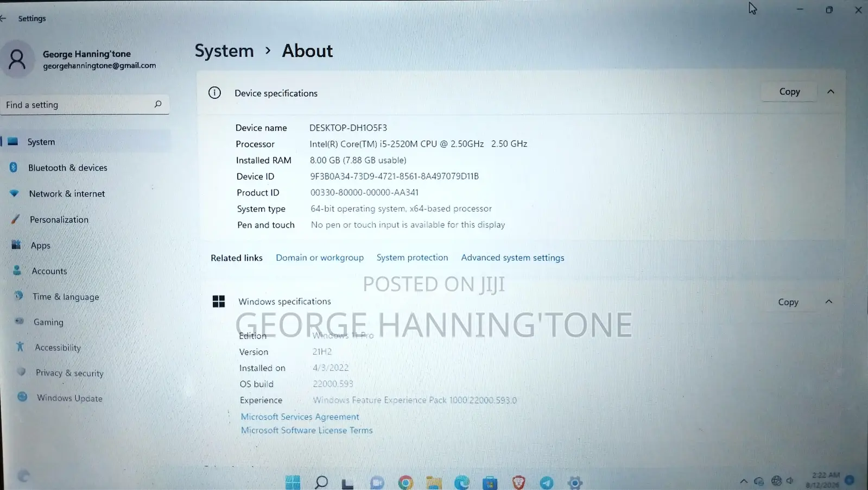Launch Brave browser from the taskbar
The width and height of the screenshot is (868, 490).
518,482
